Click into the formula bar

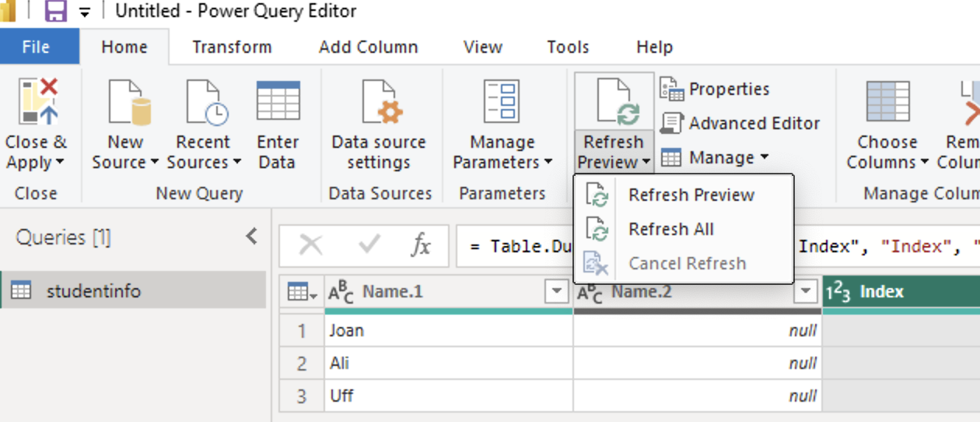point(718,246)
